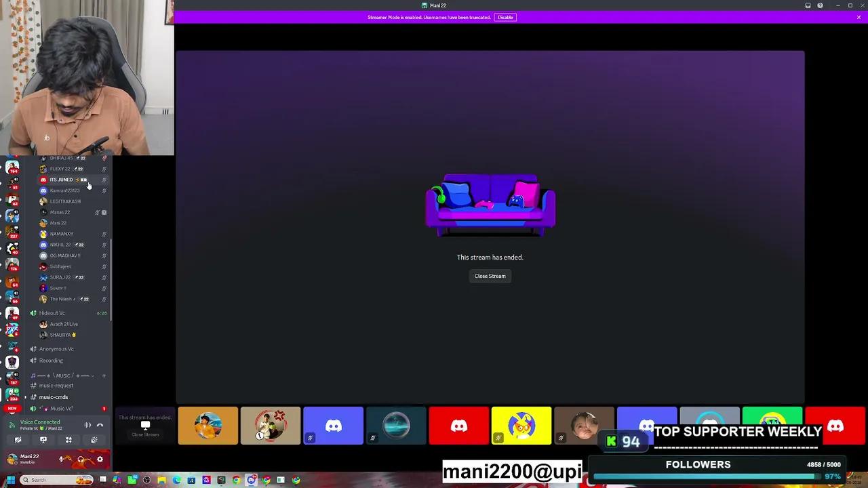The width and height of the screenshot is (868, 488).
Task: Select ITS JUNED in voice list
Action: [72, 180]
